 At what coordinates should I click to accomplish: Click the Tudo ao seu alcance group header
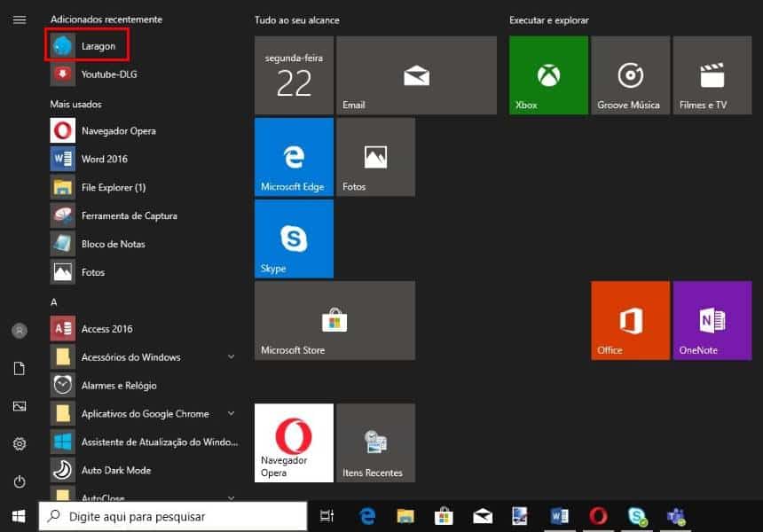point(297,20)
